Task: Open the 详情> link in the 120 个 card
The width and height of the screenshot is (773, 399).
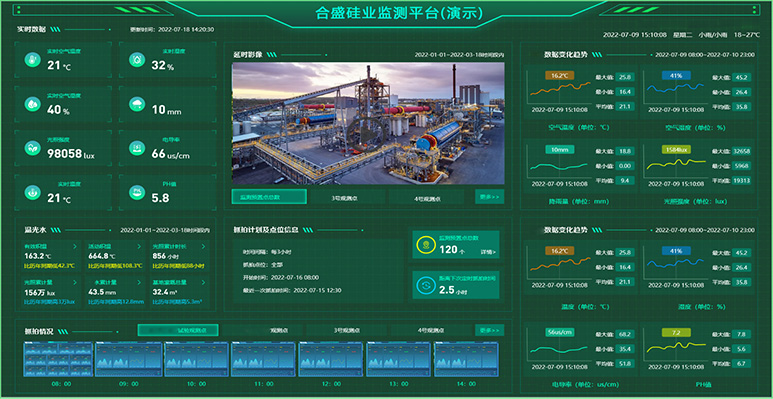Action: [488, 252]
